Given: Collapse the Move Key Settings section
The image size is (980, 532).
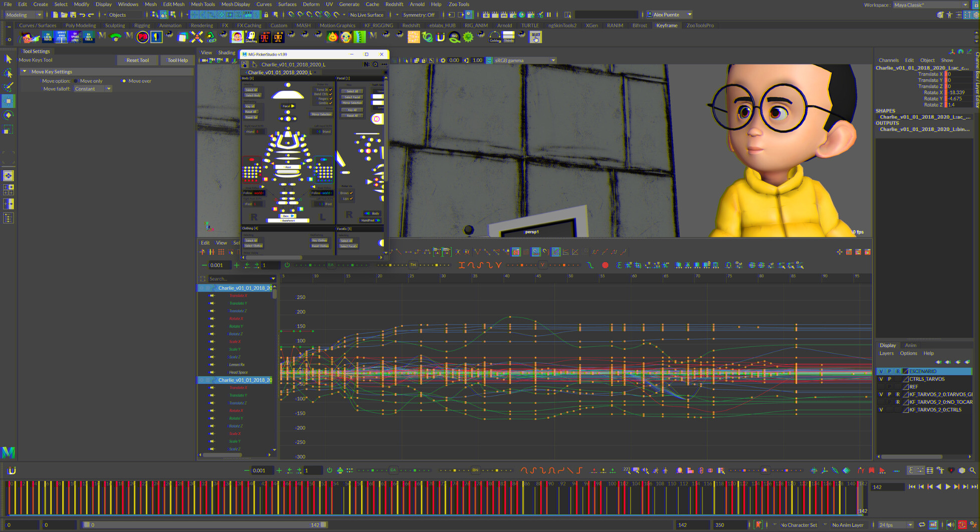Looking at the screenshot, I should point(24,72).
